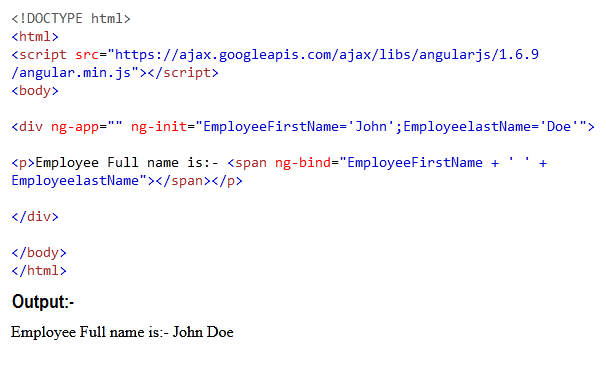Click the ng-bind attribute in the span
This screenshot has height=372, width=606.
[303, 163]
